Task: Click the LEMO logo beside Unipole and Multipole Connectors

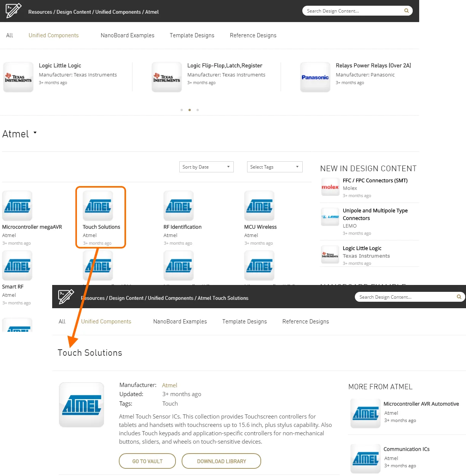Action: pyautogui.click(x=330, y=217)
